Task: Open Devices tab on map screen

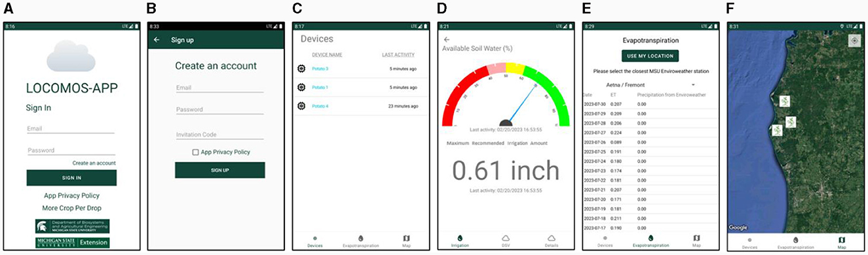Action: click(x=750, y=243)
